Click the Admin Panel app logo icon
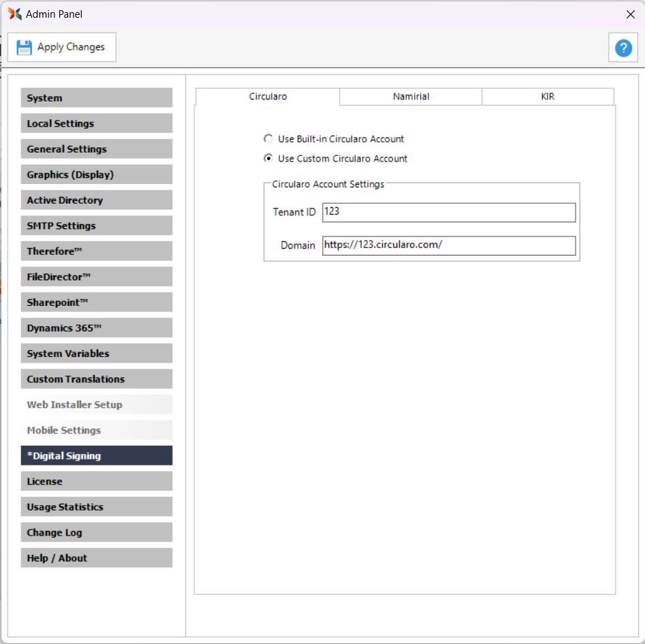The image size is (645, 644). click(x=15, y=14)
